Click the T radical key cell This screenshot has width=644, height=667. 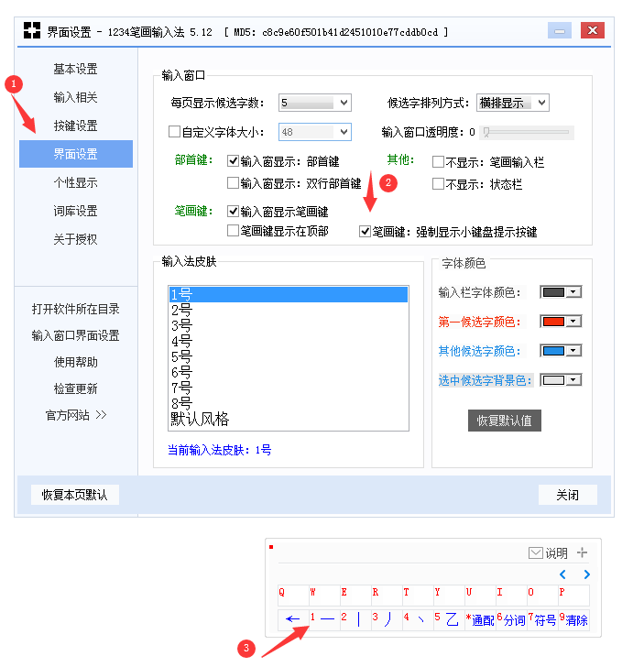click(x=418, y=596)
